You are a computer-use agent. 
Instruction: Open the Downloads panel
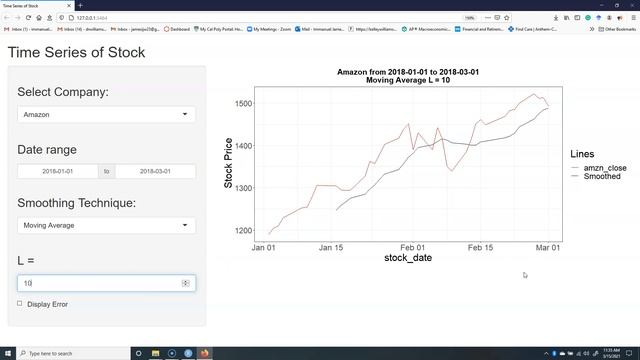556,18
